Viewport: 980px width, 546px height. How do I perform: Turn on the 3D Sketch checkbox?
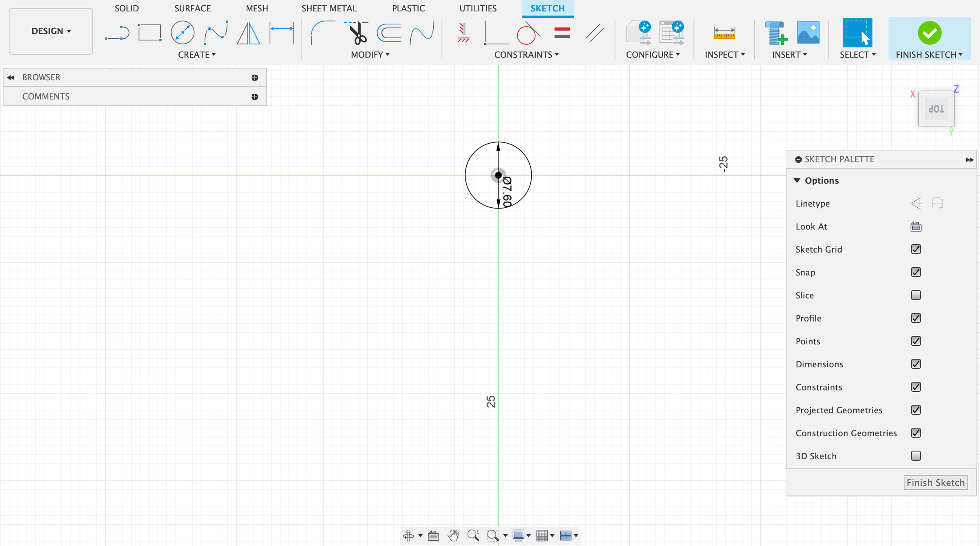915,456
